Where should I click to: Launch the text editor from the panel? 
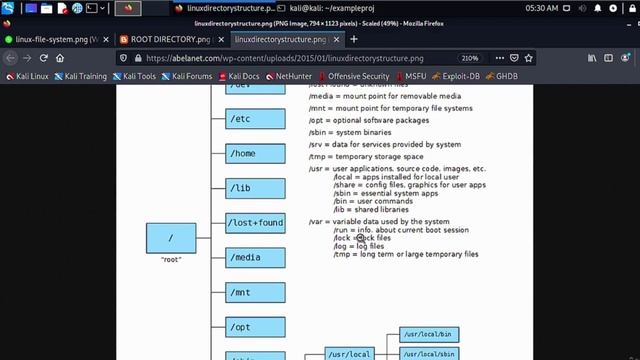point(62,8)
